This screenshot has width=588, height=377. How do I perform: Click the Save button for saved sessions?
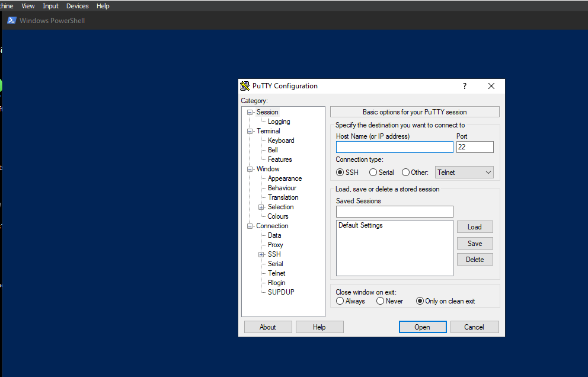tap(475, 243)
